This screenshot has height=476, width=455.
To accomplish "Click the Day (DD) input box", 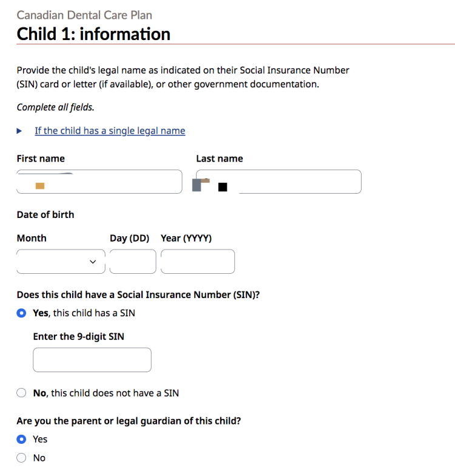I will (x=133, y=262).
